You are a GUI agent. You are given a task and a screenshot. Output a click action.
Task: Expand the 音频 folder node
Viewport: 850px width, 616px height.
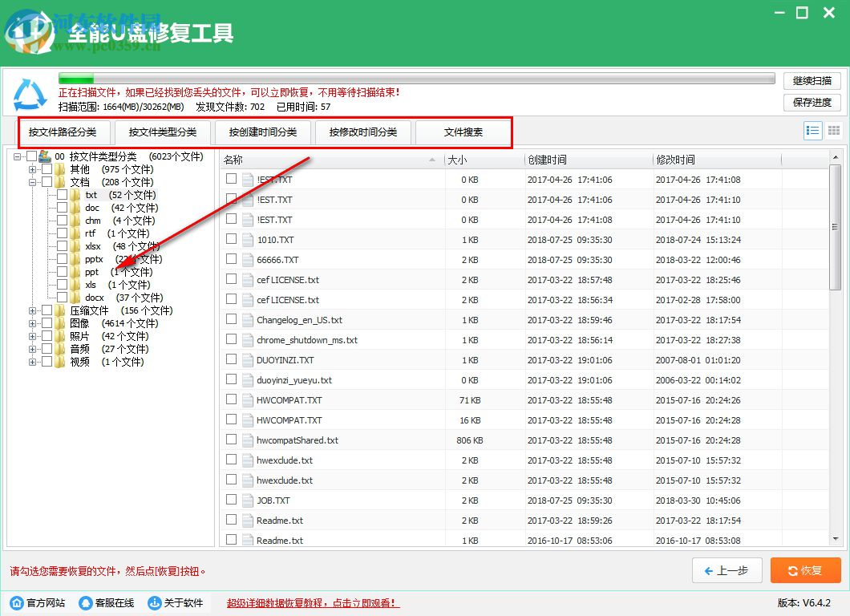tap(32, 348)
